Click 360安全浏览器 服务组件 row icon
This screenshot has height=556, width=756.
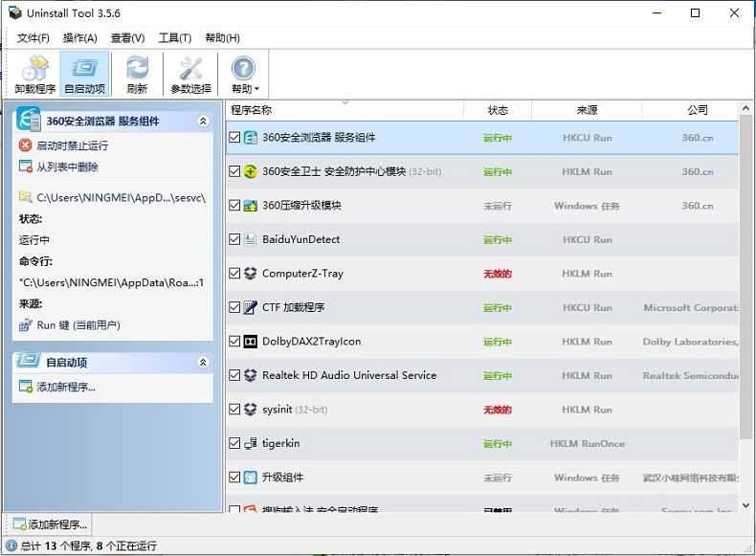[x=250, y=138]
